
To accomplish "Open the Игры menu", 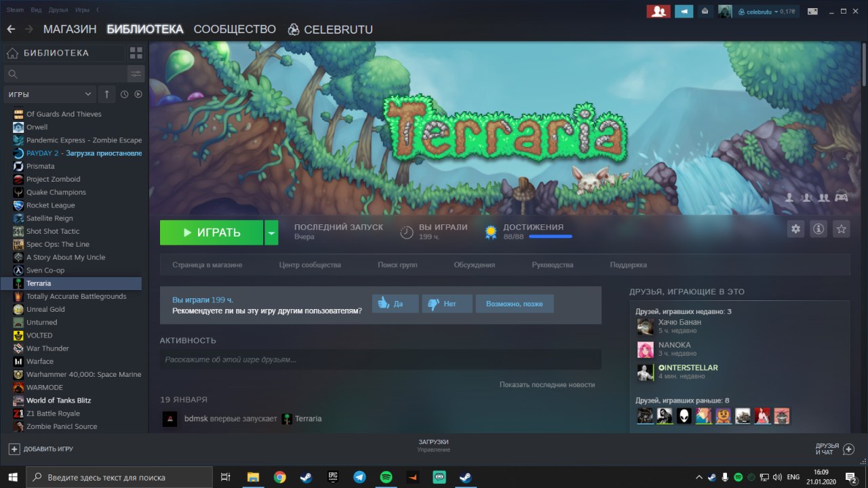I will (82, 10).
